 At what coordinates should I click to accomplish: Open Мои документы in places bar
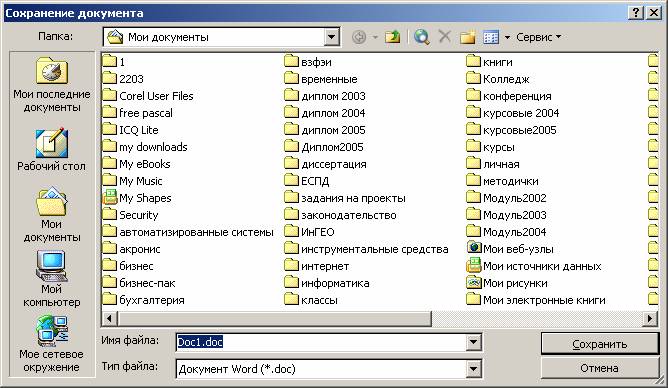52,214
